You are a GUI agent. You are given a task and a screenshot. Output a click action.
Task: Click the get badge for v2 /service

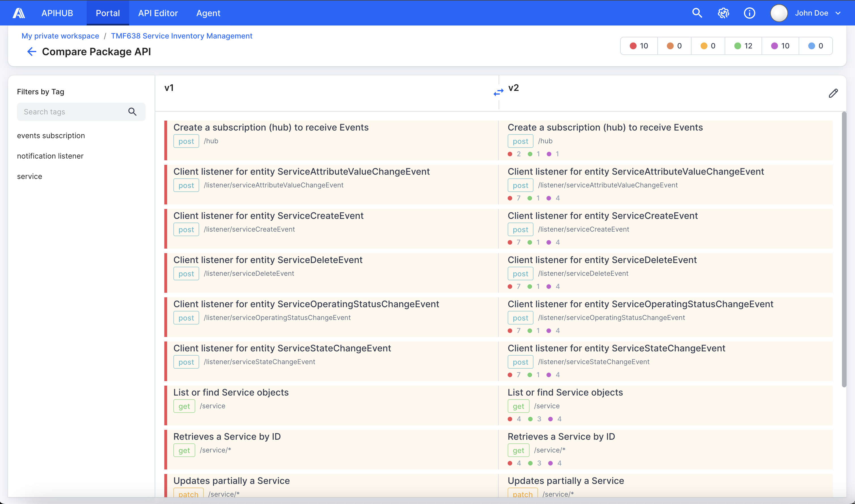tap(518, 406)
